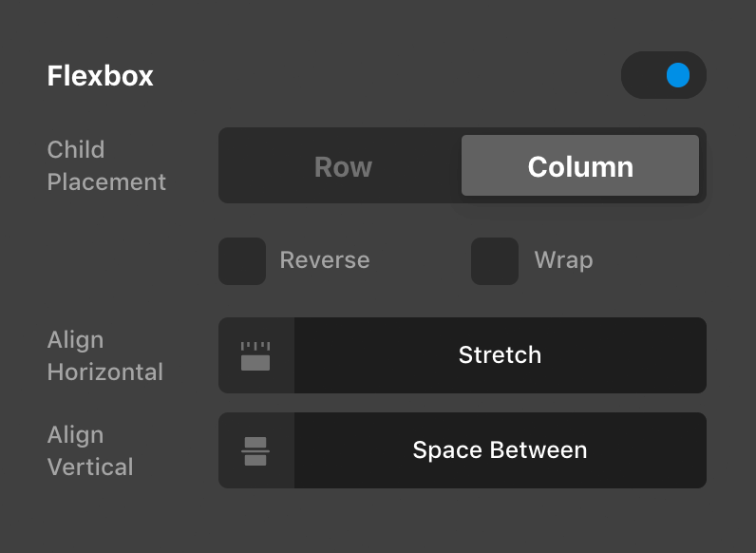Click the blue knob on Flexbox switch
Viewport: 756px width, 553px height.
tap(678, 75)
